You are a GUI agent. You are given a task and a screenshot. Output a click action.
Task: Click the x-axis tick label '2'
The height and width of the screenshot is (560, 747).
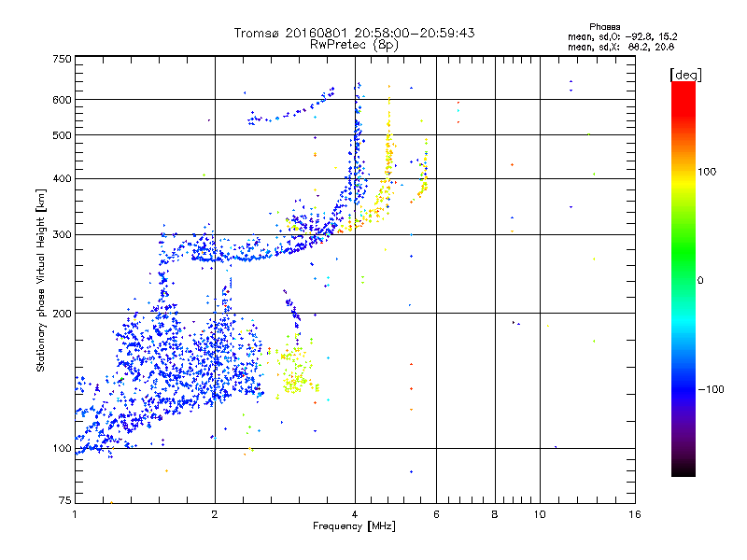(215, 514)
